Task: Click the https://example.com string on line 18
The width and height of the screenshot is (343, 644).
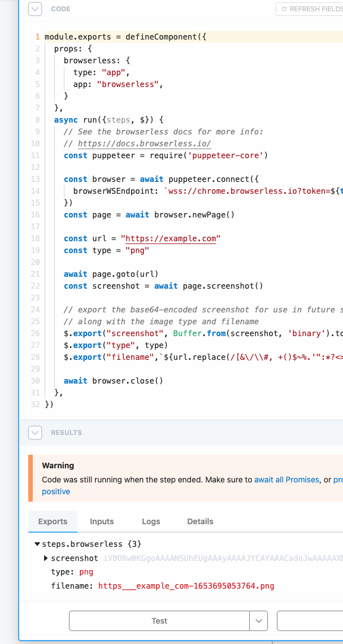Action: (x=171, y=238)
